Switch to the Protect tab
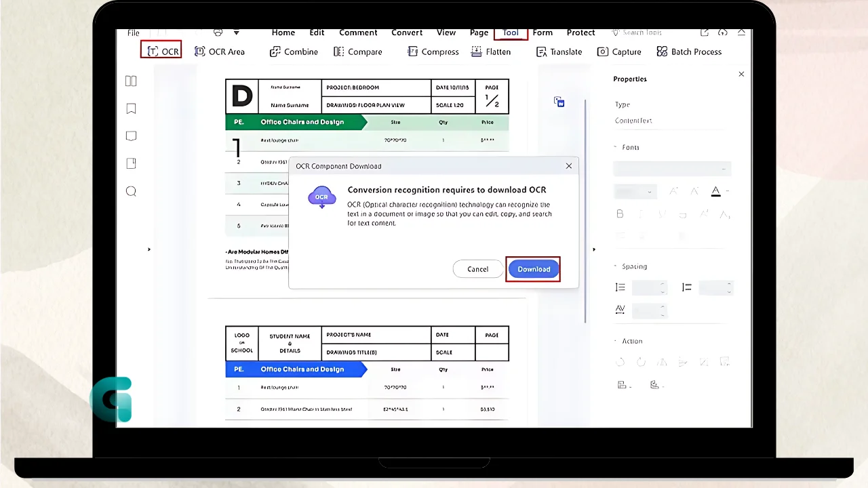Viewport: 868px width, 488px height. [x=581, y=33]
